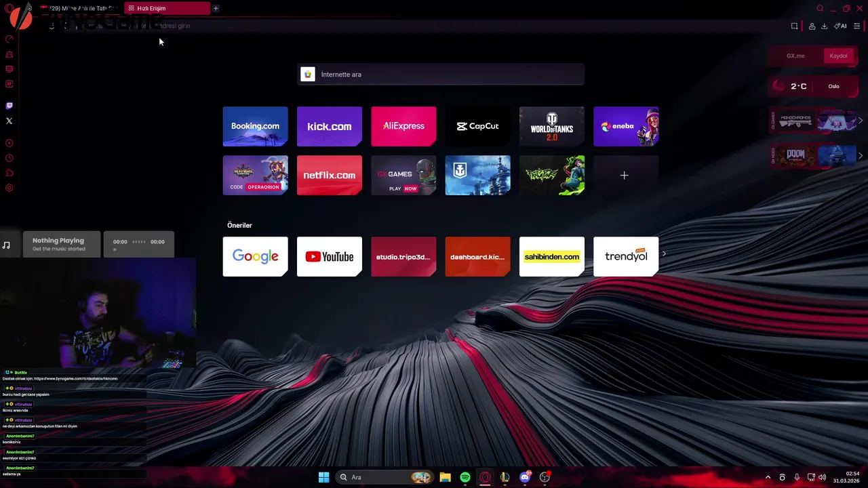Image resolution: width=868 pixels, height=488 pixels.
Task: Open GX Games Play Now tile
Action: 403,175
